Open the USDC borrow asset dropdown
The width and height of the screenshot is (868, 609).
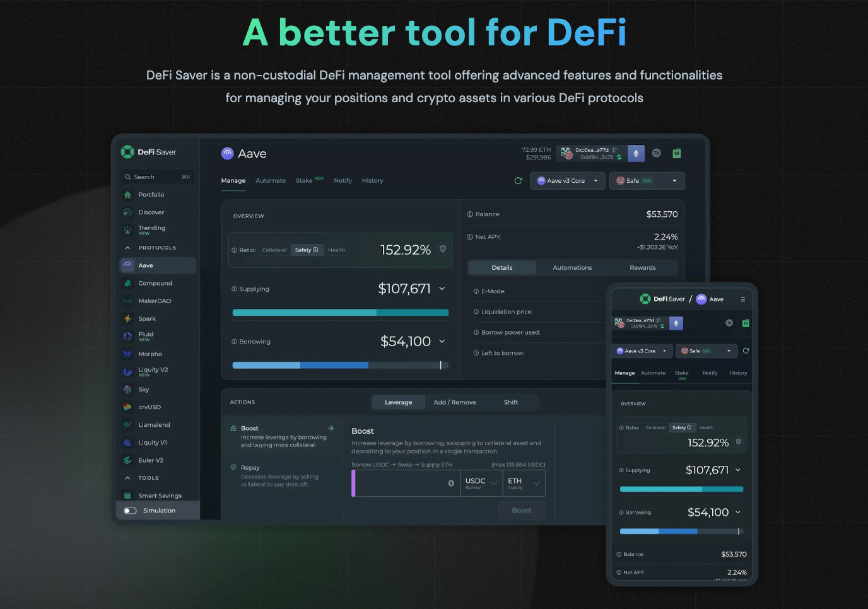click(x=481, y=484)
